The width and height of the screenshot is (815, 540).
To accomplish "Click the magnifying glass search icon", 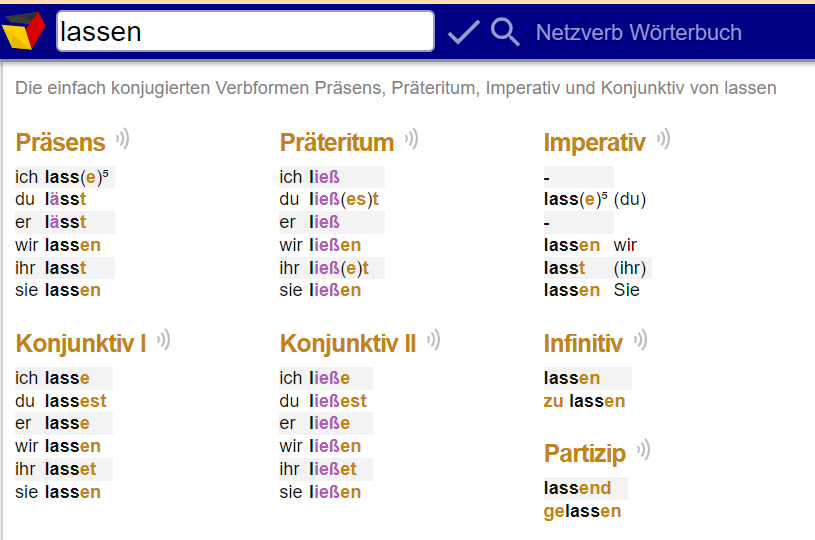I will (505, 32).
